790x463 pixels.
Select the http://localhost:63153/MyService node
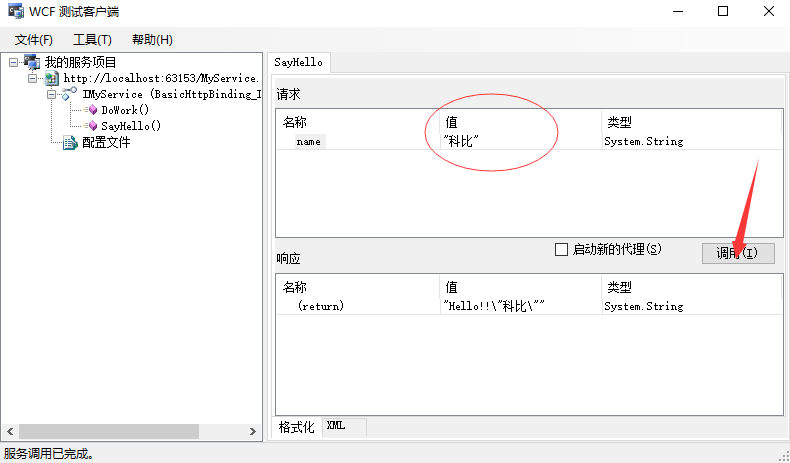pos(161,78)
